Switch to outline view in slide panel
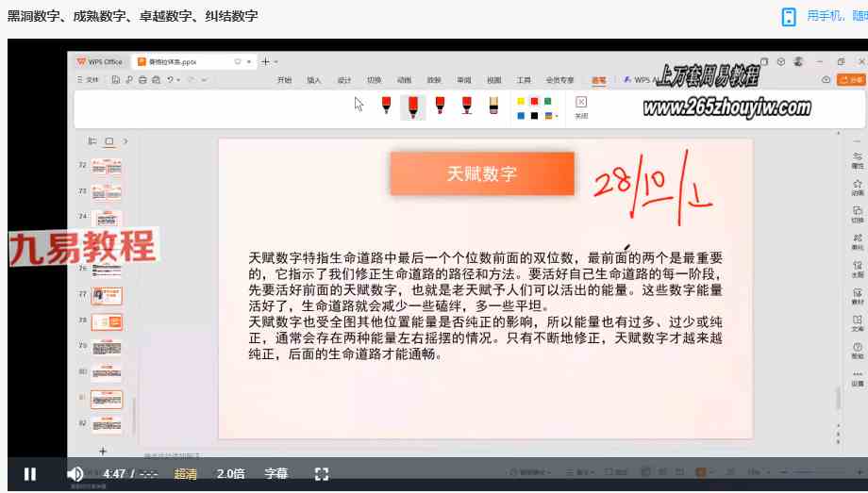This screenshot has width=868, height=493. click(92, 141)
